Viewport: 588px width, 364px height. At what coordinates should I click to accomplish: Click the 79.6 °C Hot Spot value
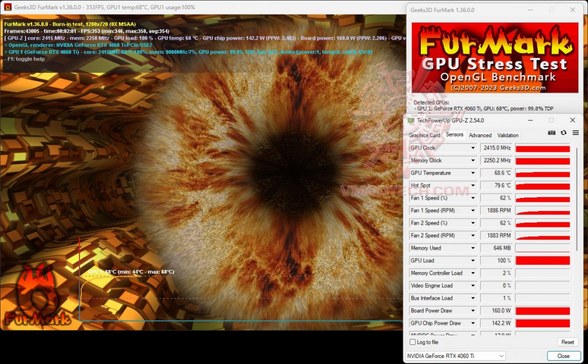tap(497, 186)
